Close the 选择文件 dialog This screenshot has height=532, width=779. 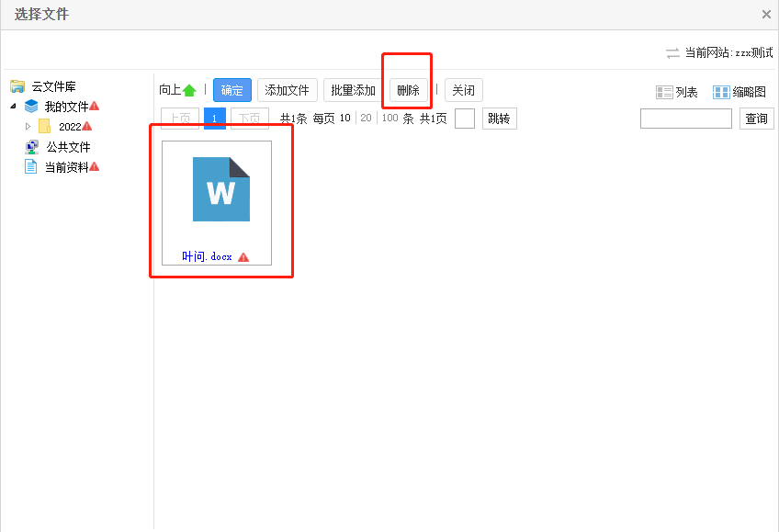(766, 15)
